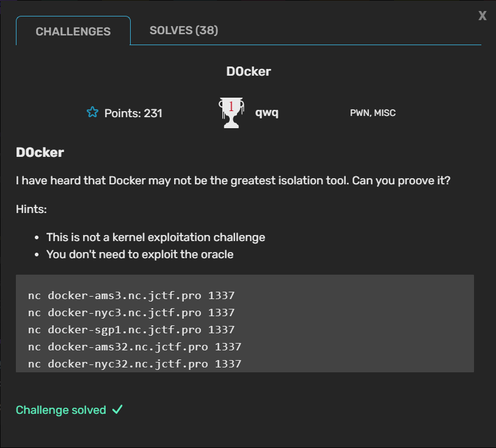496x448 pixels.
Task: Open the qwq user profile
Action: click(267, 112)
